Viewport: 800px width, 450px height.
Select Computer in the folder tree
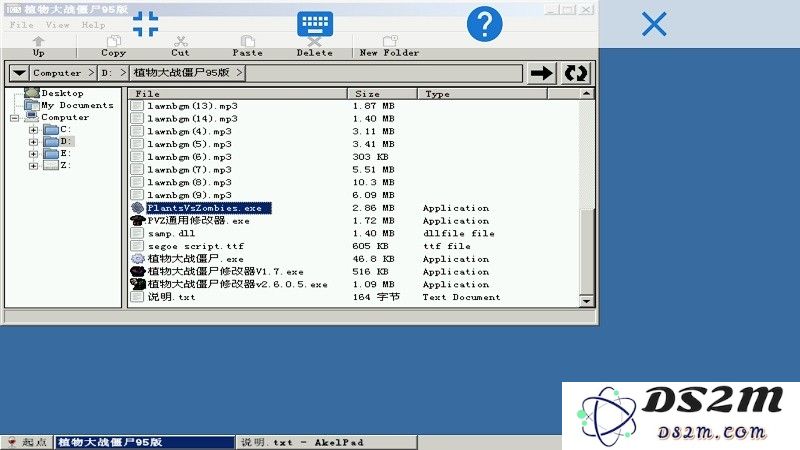65,117
